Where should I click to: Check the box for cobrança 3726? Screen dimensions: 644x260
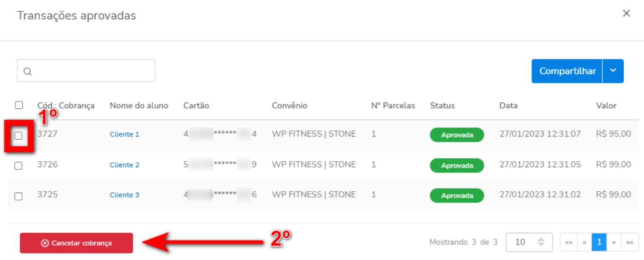[x=18, y=165]
